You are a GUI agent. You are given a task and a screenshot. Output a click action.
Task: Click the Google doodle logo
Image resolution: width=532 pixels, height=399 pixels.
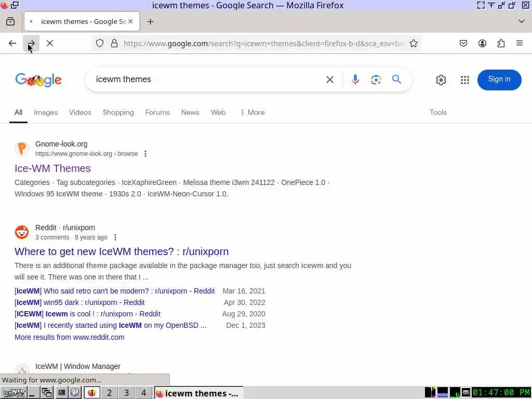[x=38, y=80]
